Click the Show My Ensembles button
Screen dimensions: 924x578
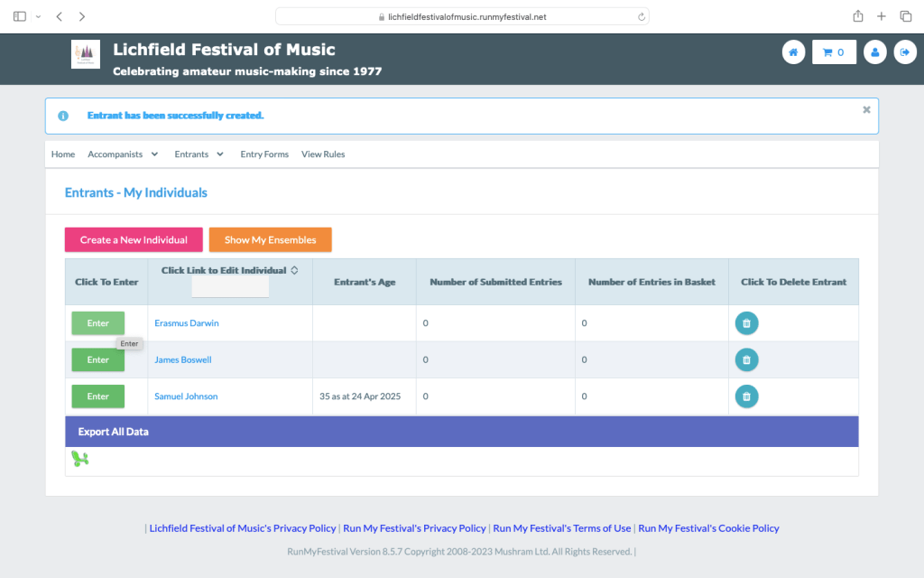coord(270,240)
